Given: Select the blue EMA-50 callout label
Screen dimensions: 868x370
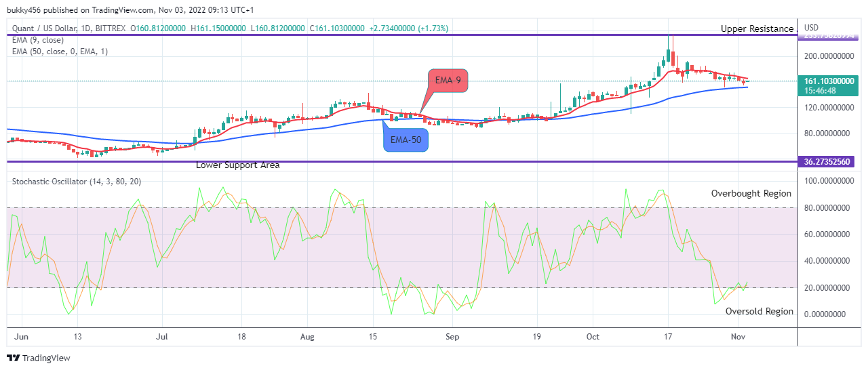Looking at the screenshot, I should coord(406,140).
